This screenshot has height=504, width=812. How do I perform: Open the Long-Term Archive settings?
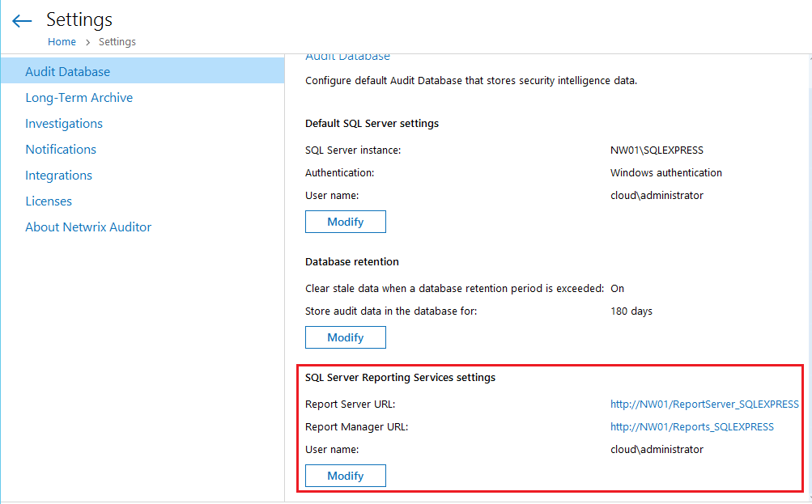click(79, 97)
